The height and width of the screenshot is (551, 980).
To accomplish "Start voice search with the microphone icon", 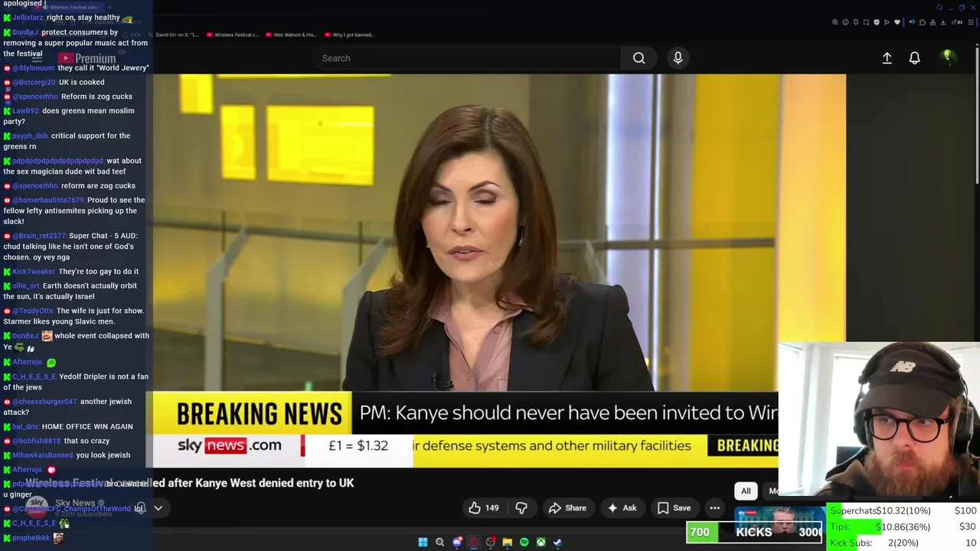I will pyautogui.click(x=678, y=58).
